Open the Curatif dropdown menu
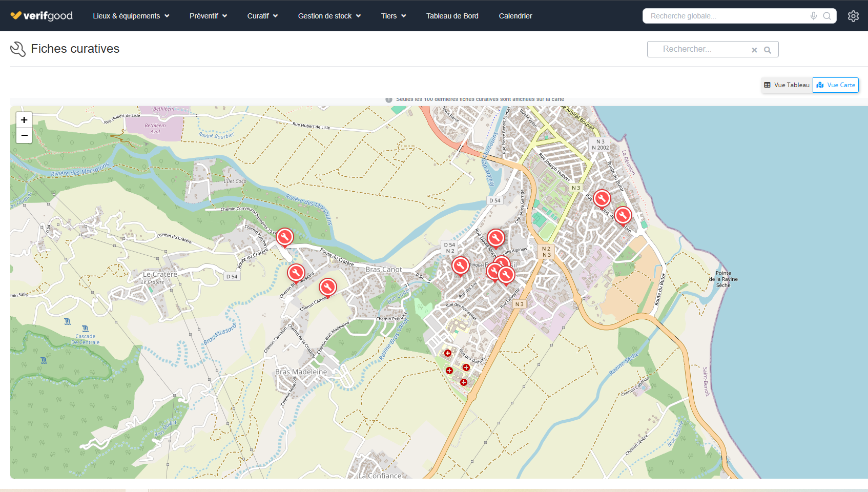This screenshot has height=492, width=868. pos(262,16)
